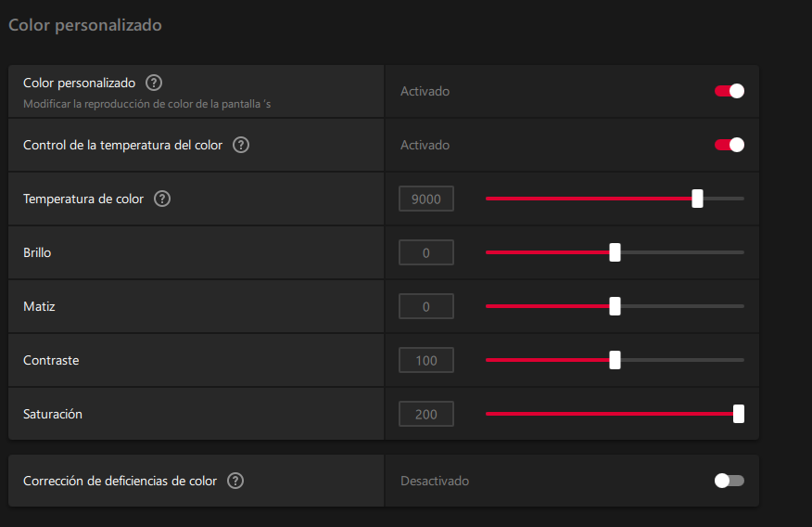Click the Color personalizado page heading

(x=85, y=25)
